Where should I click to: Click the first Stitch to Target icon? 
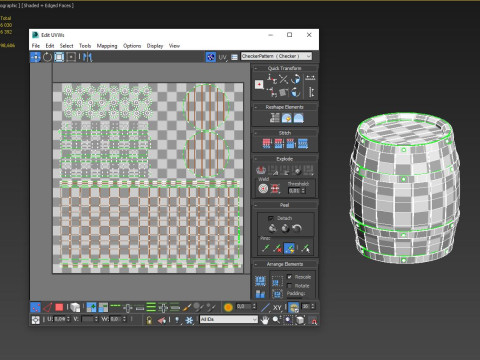(266, 144)
